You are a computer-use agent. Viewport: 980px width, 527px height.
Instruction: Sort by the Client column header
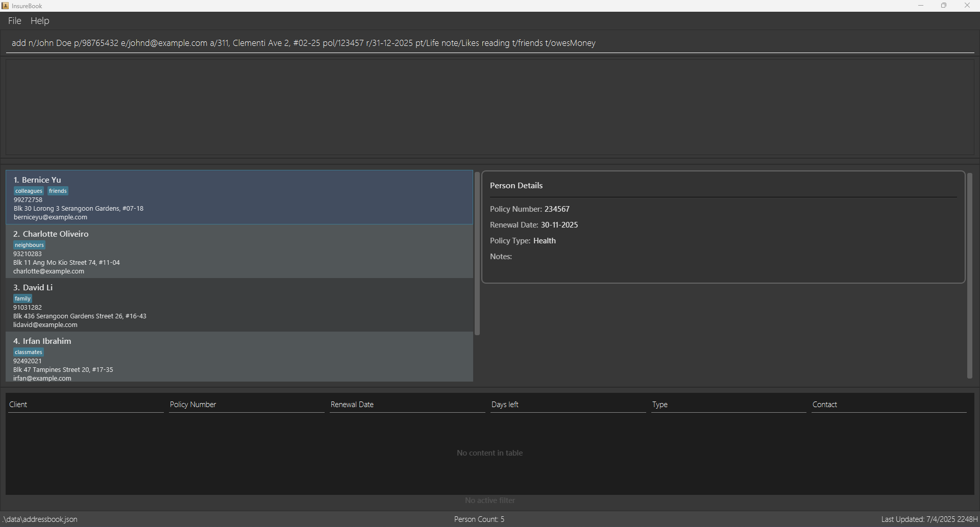click(86, 405)
